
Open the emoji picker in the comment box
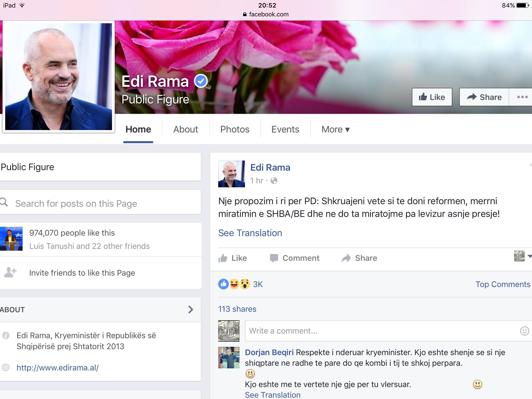(524, 331)
